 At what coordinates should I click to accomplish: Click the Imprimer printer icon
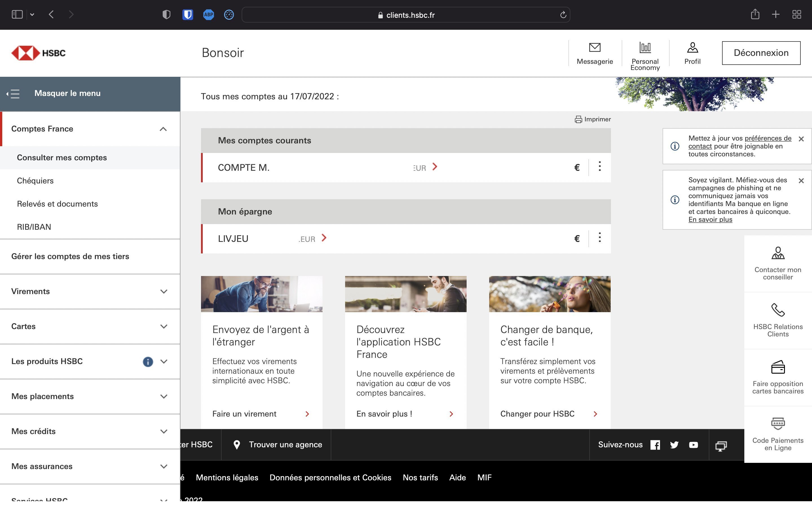point(578,119)
